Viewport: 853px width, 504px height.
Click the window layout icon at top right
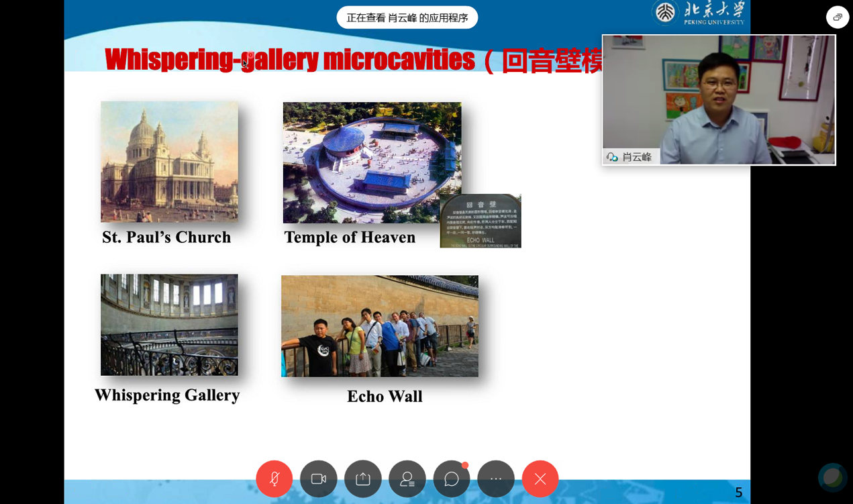pos(837,17)
